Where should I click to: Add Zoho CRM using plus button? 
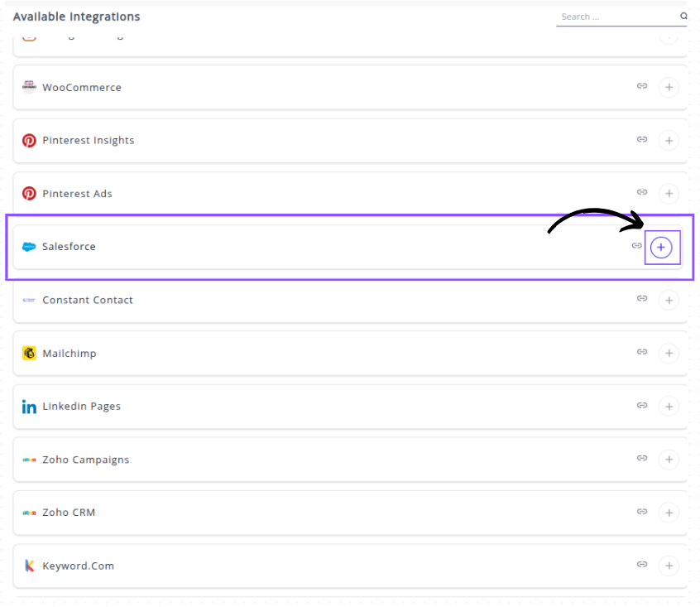click(x=669, y=513)
